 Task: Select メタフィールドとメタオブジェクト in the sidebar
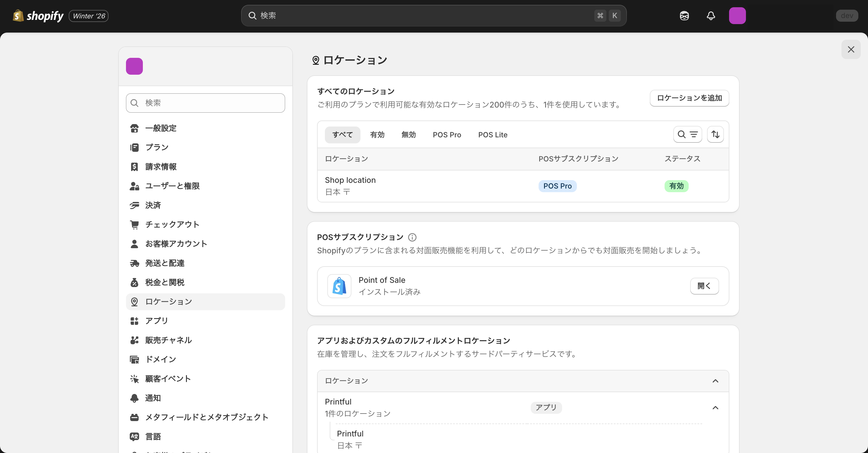tap(206, 417)
